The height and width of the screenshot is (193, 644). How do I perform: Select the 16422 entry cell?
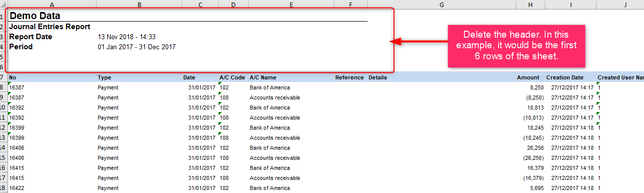52,188
